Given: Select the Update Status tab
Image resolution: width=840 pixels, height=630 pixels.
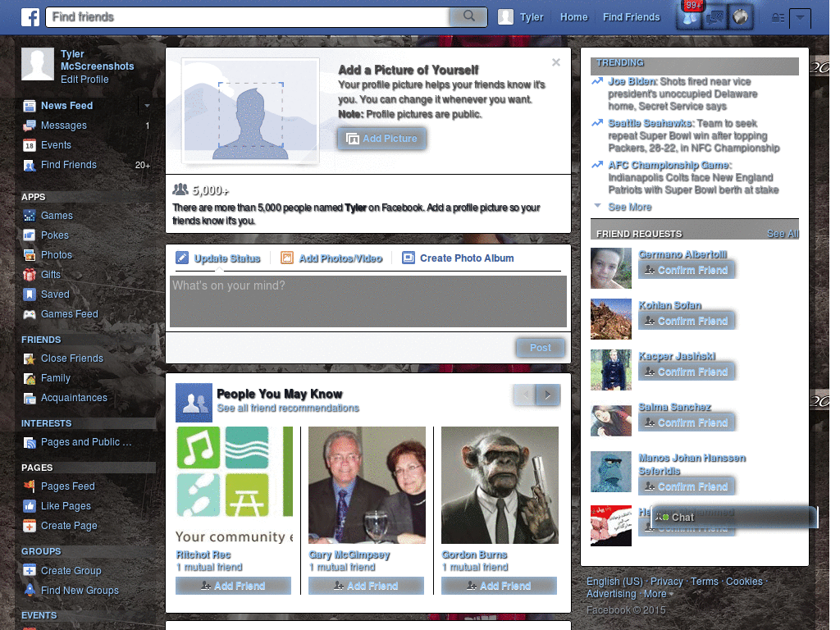Looking at the screenshot, I should [218, 258].
